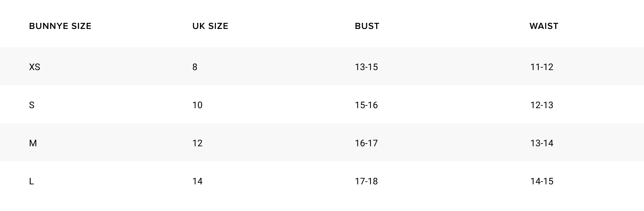Select the L size cell
The image size is (644, 211).
click(x=32, y=181)
